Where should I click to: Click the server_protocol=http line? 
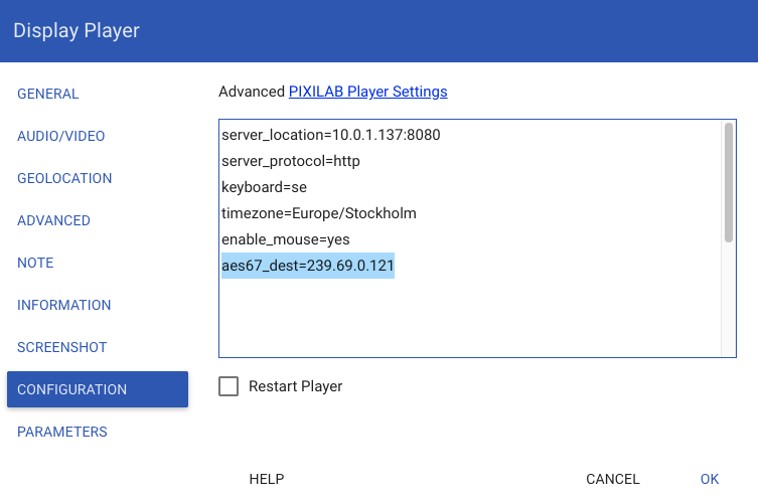click(291, 161)
